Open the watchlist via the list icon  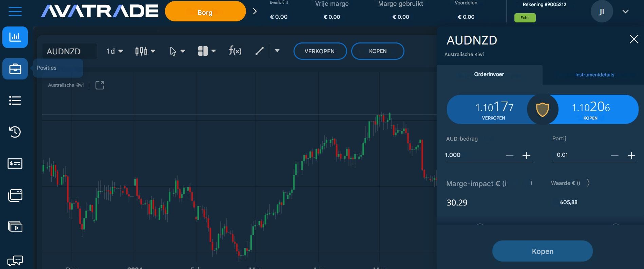[15, 101]
